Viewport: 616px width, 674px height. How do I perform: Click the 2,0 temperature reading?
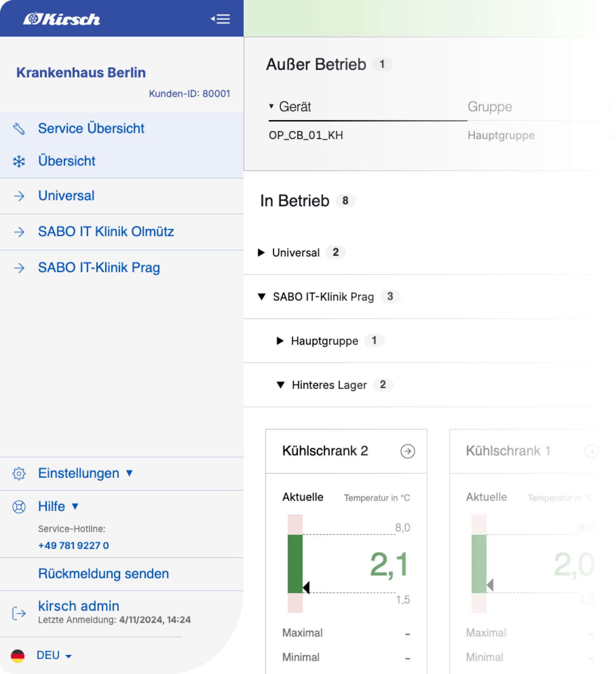click(x=574, y=565)
